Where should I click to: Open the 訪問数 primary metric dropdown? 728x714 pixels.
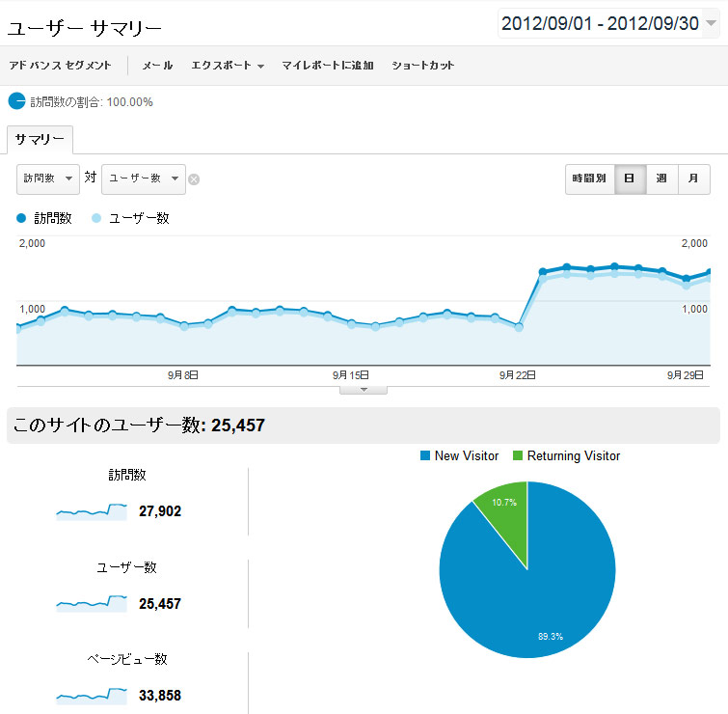coord(48,178)
